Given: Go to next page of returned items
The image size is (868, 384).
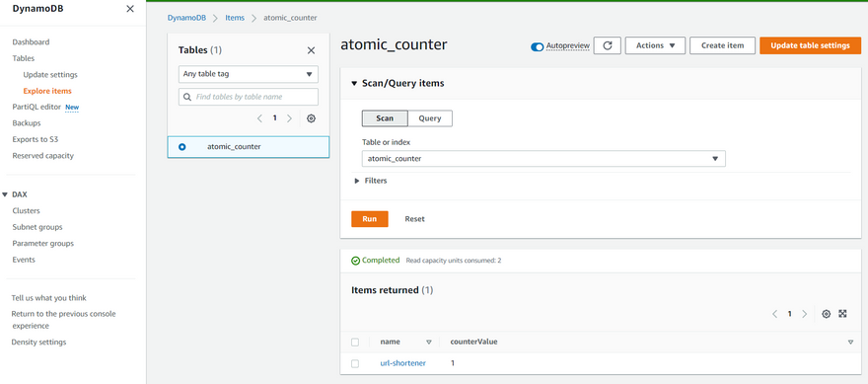Looking at the screenshot, I should pyautogui.click(x=804, y=314).
